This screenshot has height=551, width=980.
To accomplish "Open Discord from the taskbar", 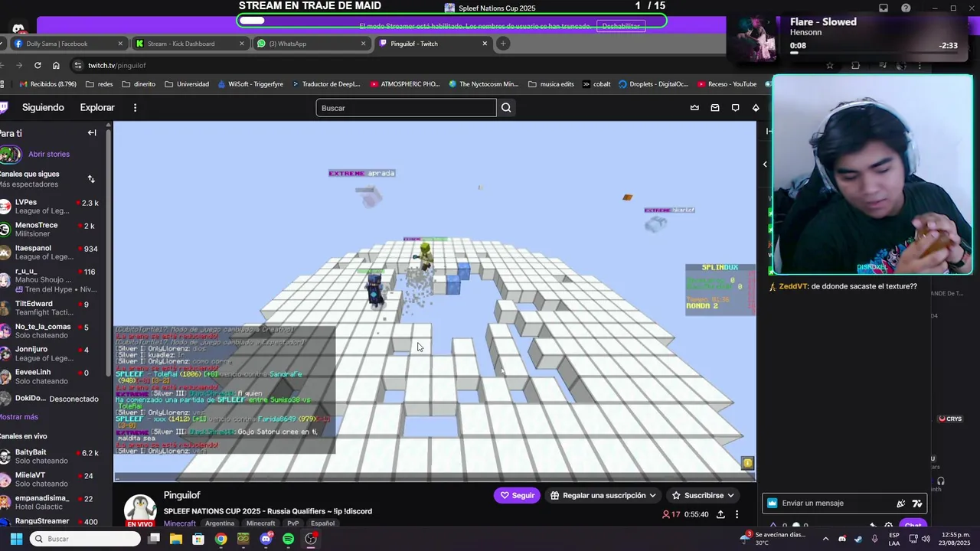I will [x=266, y=539].
